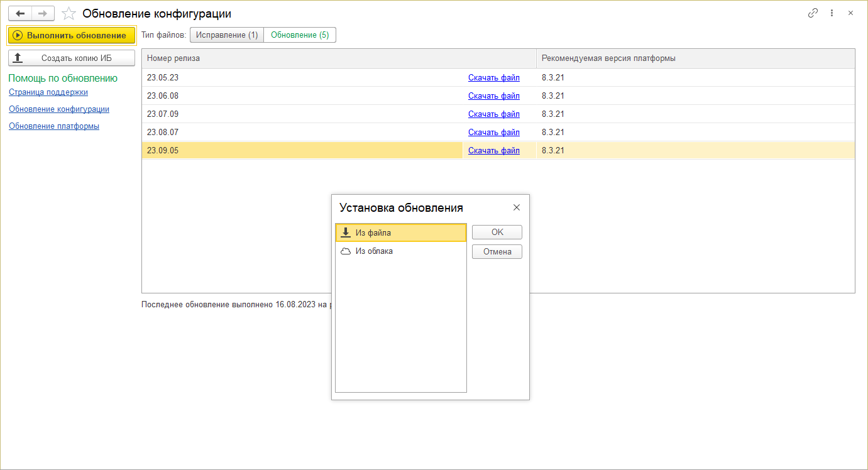The height and width of the screenshot is (470, 868).
Task: Copy link using the chain icon
Action: click(813, 13)
